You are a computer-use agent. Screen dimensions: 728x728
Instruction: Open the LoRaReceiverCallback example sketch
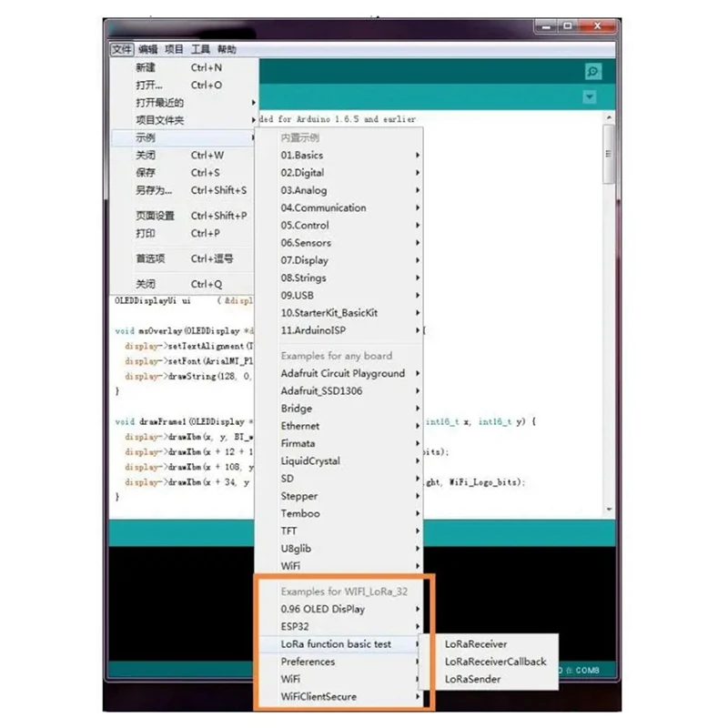pyautogui.click(x=489, y=662)
